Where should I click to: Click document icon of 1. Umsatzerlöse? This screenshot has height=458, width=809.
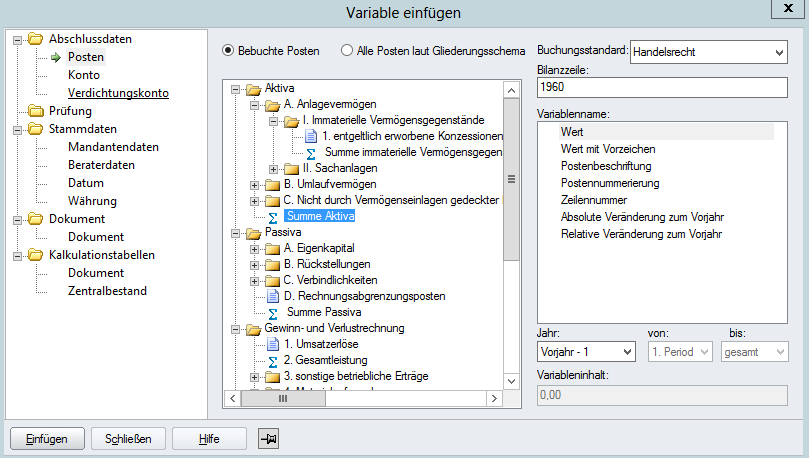pyautogui.click(x=273, y=344)
